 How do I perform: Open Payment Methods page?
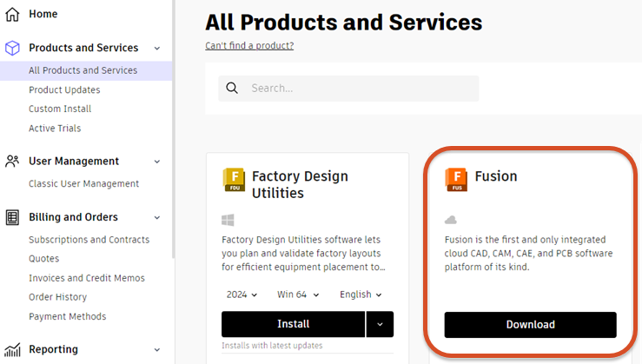click(x=67, y=316)
